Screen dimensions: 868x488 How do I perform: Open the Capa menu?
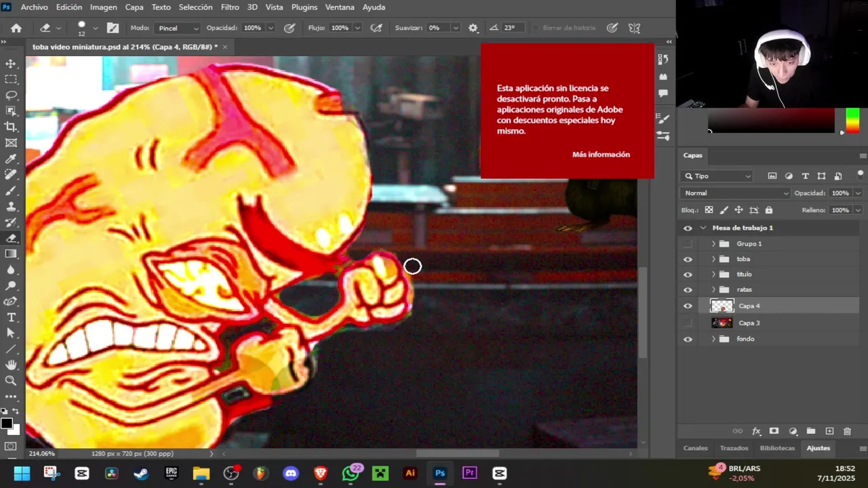pos(134,7)
